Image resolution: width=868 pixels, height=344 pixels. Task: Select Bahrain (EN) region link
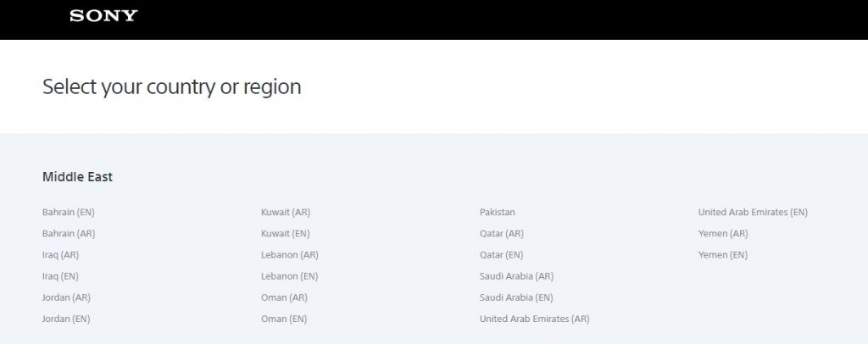[x=68, y=213]
